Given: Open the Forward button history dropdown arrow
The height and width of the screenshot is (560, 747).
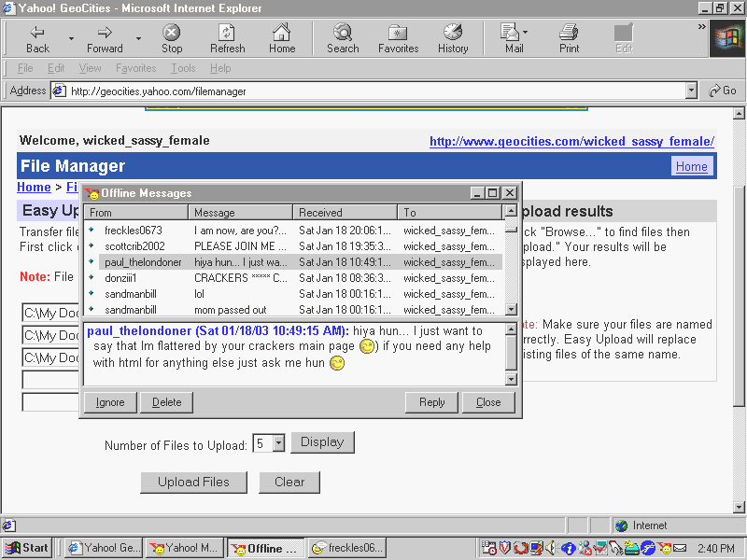Looking at the screenshot, I should click(x=138, y=38).
